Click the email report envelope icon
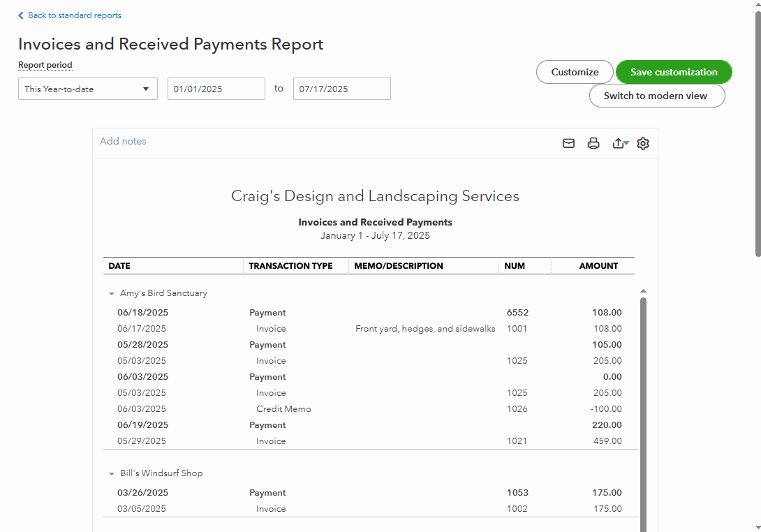The image size is (761, 532). coord(568,143)
